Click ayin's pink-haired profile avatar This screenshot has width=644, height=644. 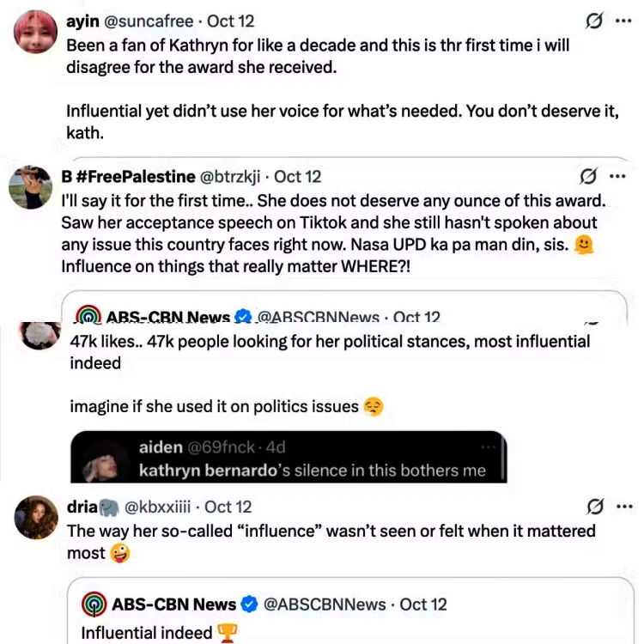click(35, 32)
